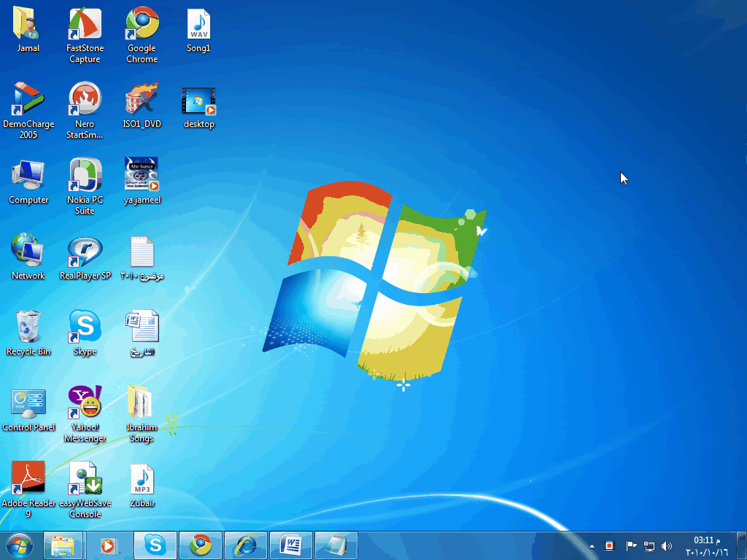Image resolution: width=747 pixels, height=560 pixels.
Task: Select the RealPlayer SP shortcut
Action: 85,252
